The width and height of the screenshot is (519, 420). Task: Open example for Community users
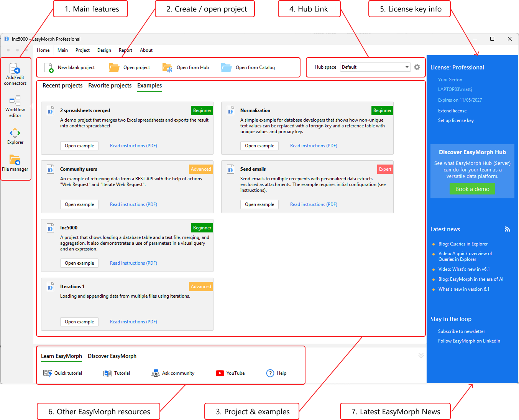(x=79, y=204)
